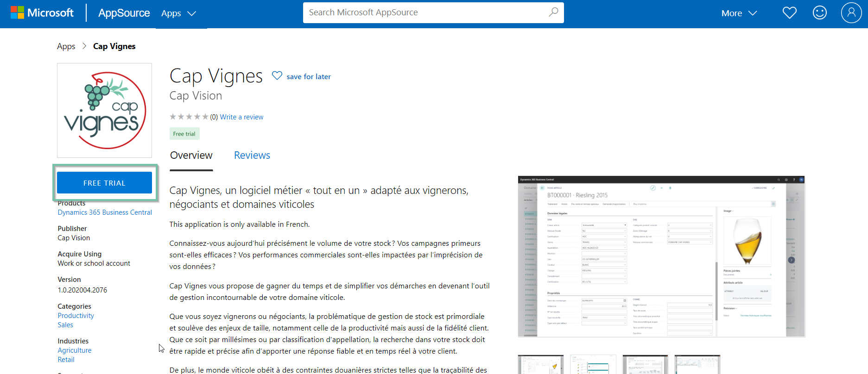Expand the Apps dropdown menu
The width and height of the screenshot is (868, 374).
coord(179,13)
